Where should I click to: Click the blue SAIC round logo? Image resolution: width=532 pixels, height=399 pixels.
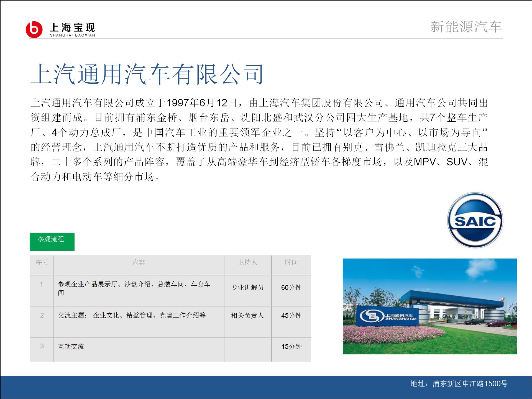[475, 220]
